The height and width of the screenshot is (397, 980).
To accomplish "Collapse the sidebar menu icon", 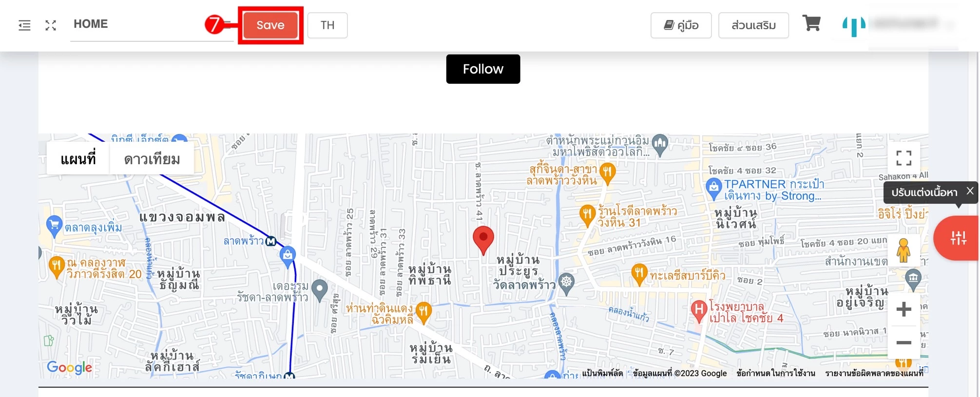I will tap(24, 25).
